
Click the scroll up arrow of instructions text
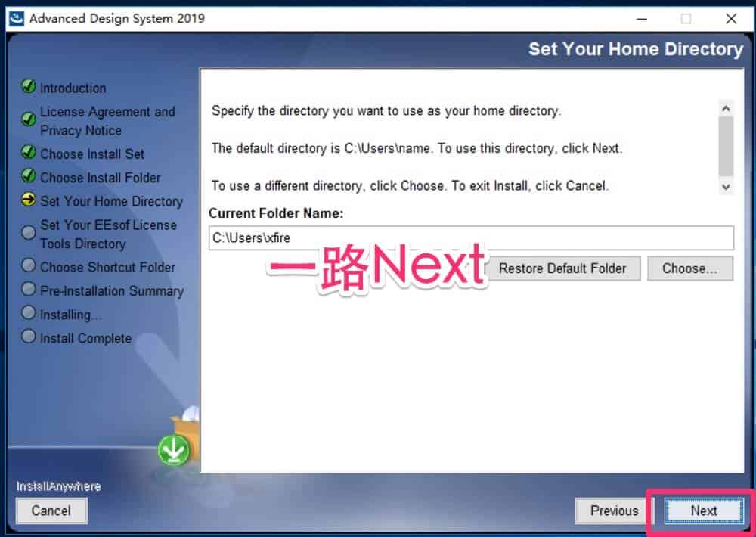coord(726,109)
